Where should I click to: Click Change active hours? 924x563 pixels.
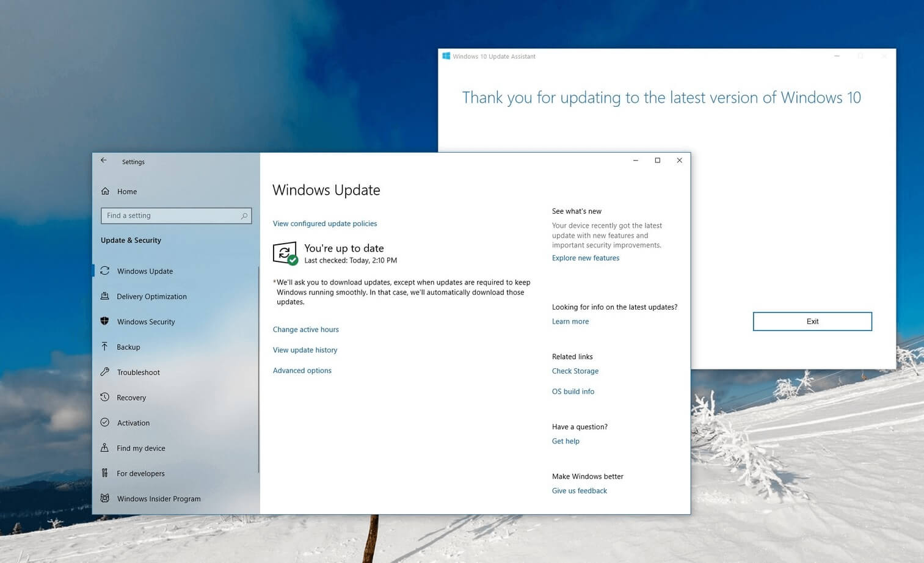305,329
